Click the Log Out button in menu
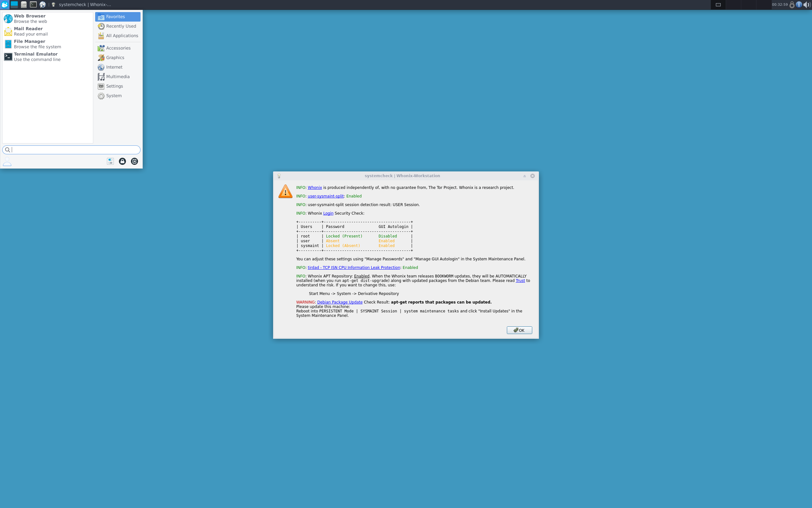 coord(134,162)
